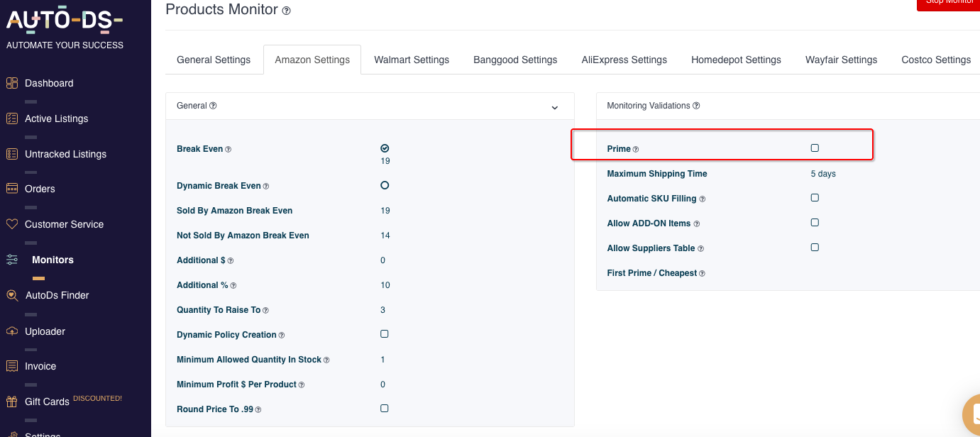This screenshot has width=980, height=437.
Task: Open the Customer Service page link
Action: [x=64, y=224]
